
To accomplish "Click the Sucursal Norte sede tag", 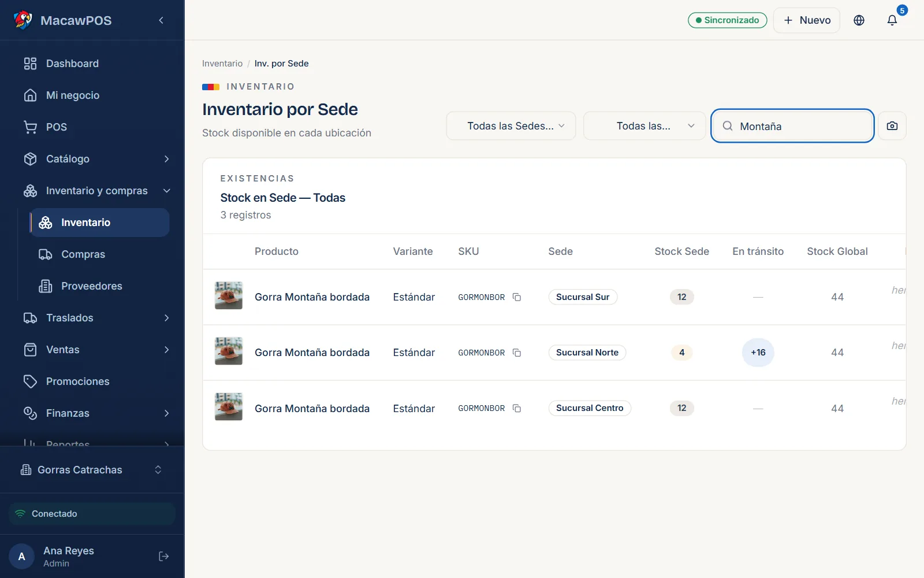I will [x=587, y=353].
